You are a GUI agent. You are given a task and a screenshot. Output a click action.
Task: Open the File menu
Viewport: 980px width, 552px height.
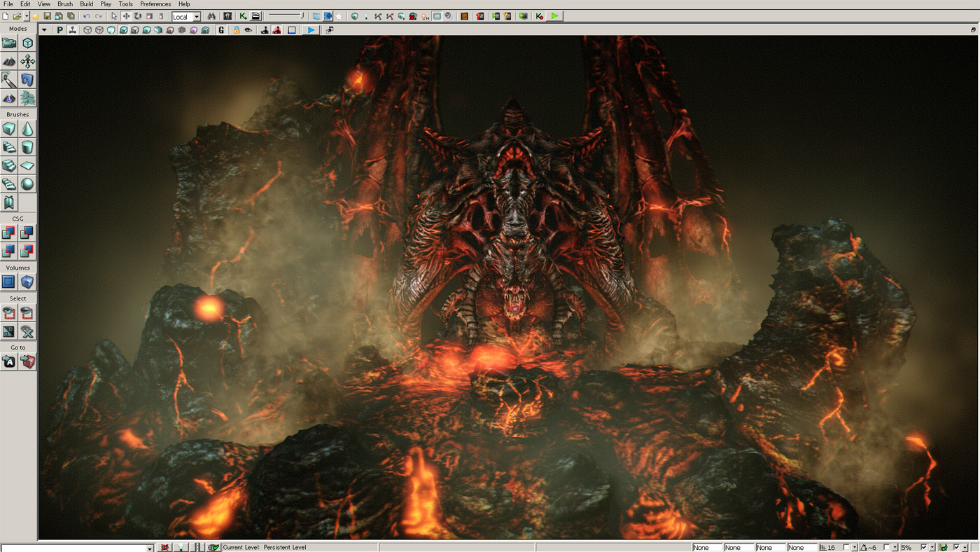(8, 4)
